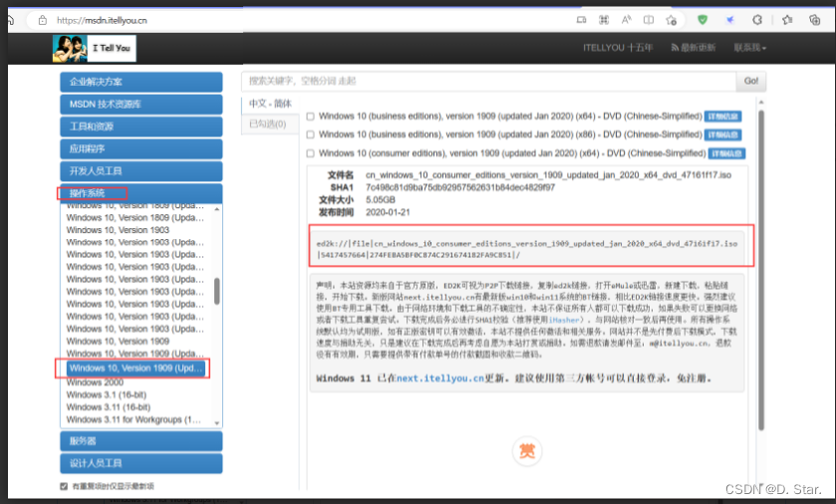Show 详细信息 for business editions x64
836x504 pixels.
722,117
